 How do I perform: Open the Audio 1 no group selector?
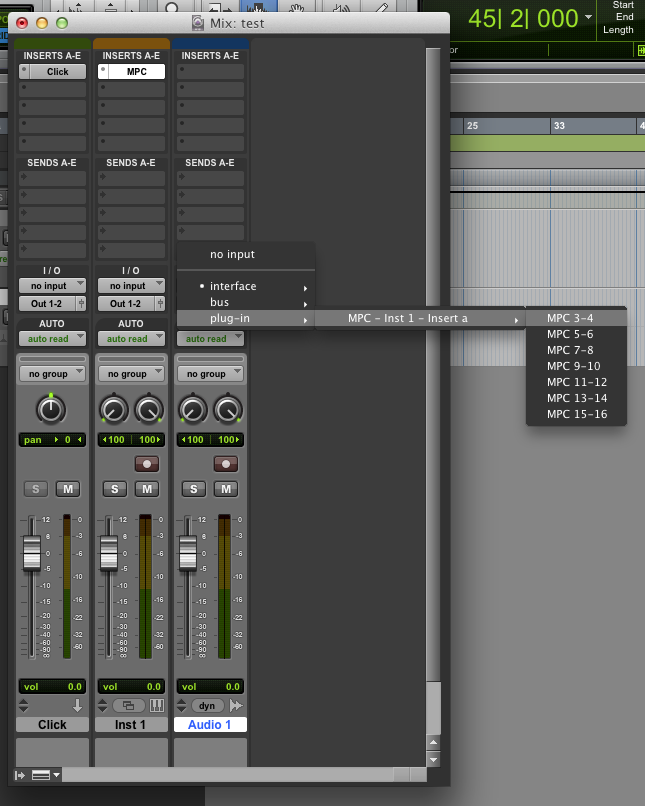(x=211, y=374)
